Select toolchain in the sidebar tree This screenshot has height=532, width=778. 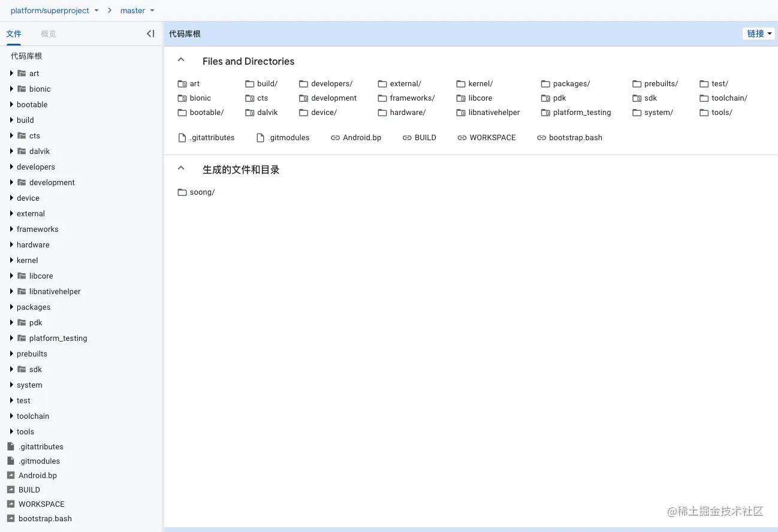(x=33, y=416)
